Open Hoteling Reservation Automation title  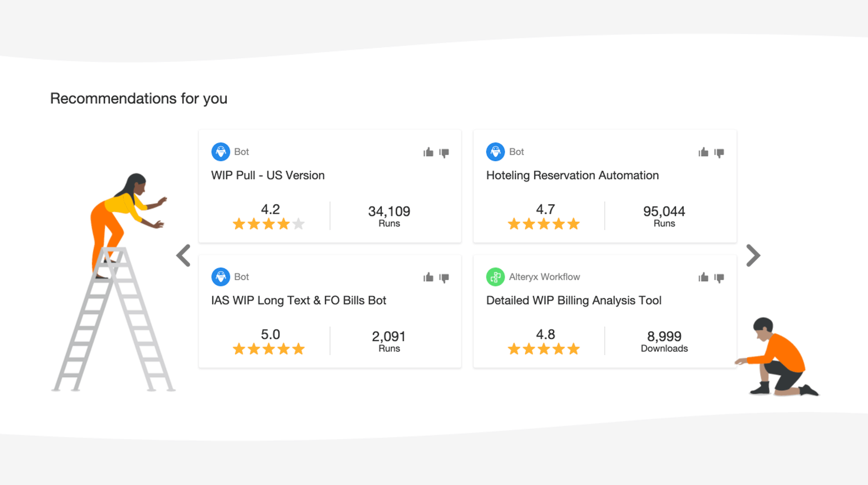point(572,176)
